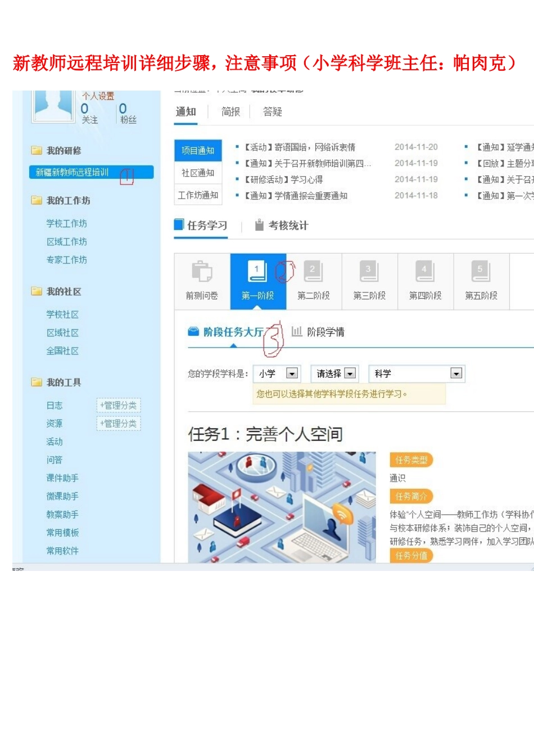The width and height of the screenshot is (534, 756).
Task: Switch to the 答疑 tab
Action: point(273,112)
